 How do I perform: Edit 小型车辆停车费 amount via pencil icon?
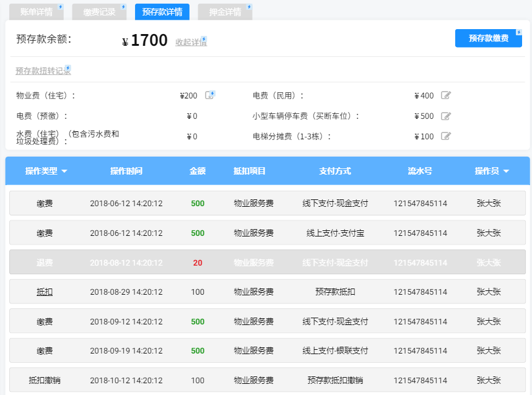446,116
